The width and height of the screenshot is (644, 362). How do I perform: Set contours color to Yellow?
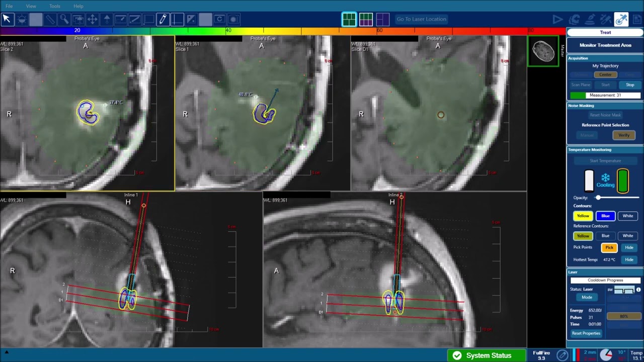click(x=583, y=216)
